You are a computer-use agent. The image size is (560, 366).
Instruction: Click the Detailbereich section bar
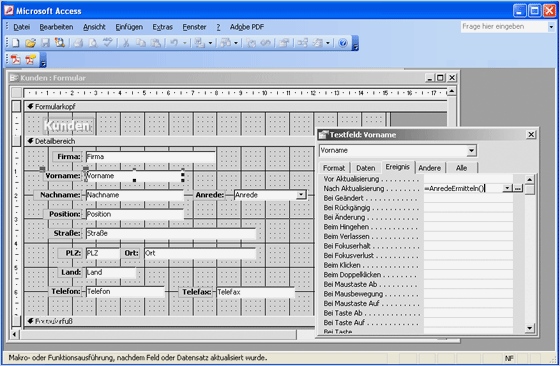169,141
